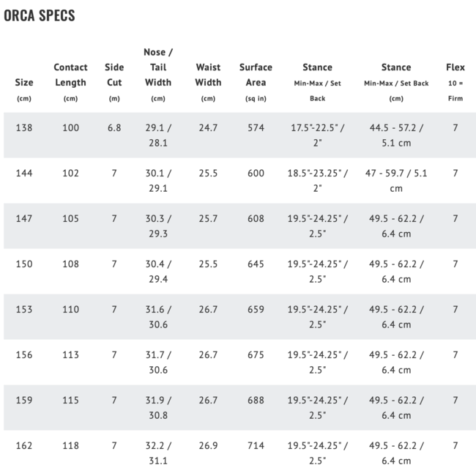The image size is (476, 476).
Task: Select the 6.8 side cut value
Action: 114,127
